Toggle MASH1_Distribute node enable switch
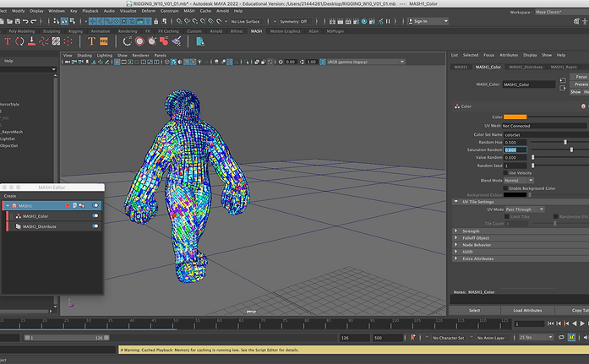 [95, 225]
